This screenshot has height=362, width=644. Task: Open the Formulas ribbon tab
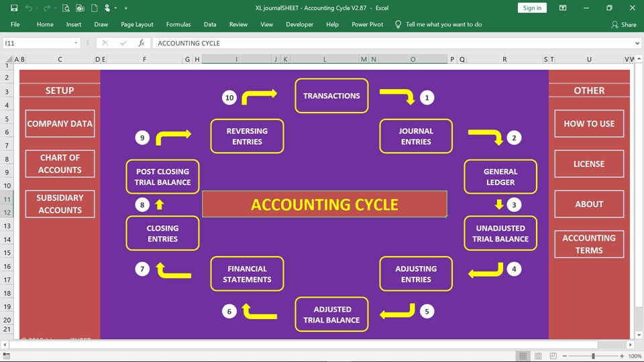tap(178, 25)
